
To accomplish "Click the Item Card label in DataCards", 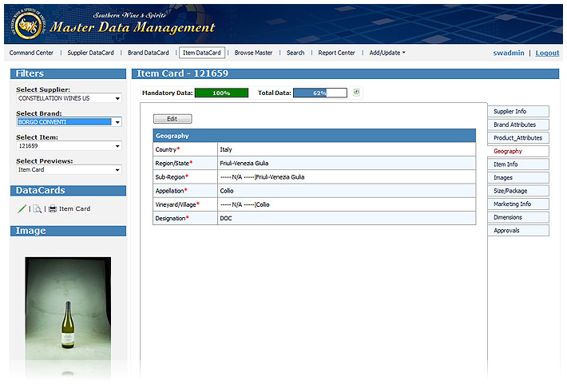I will [x=74, y=208].
